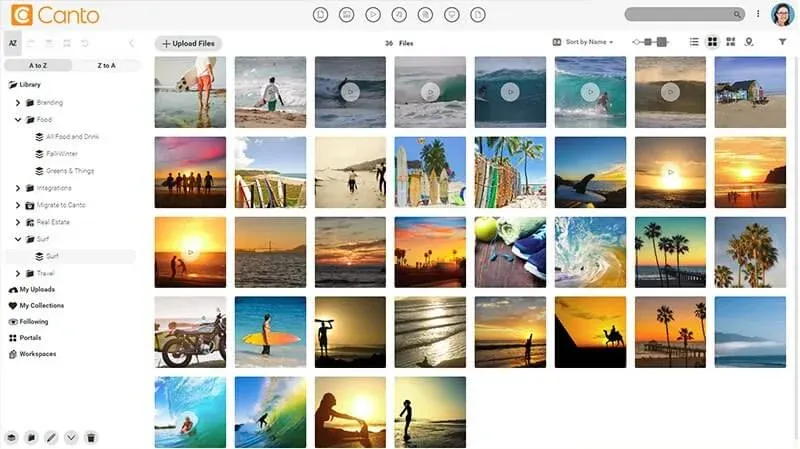Switch to list view layout
Screen dimensions: 800x449
pyautogui.click(x=694, y=42)
